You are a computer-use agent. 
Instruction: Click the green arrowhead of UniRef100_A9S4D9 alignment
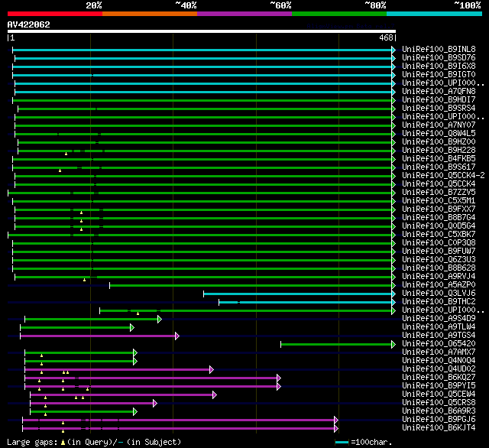point(159,319)
